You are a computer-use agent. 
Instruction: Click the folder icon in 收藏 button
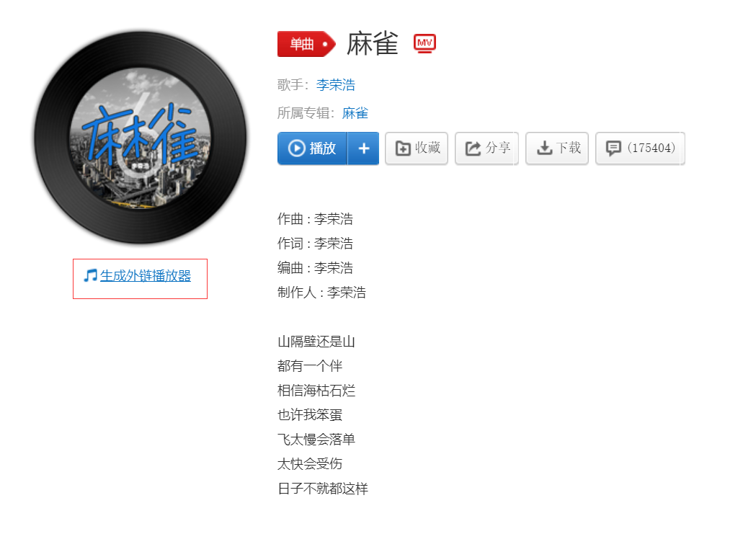[x=403, y=148]
